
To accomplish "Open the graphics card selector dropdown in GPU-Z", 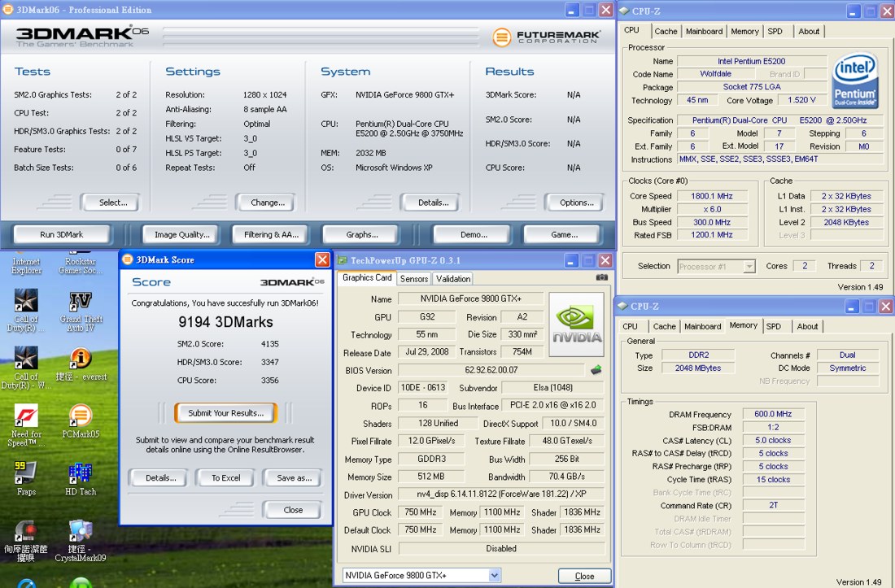I will pos(495,576).
